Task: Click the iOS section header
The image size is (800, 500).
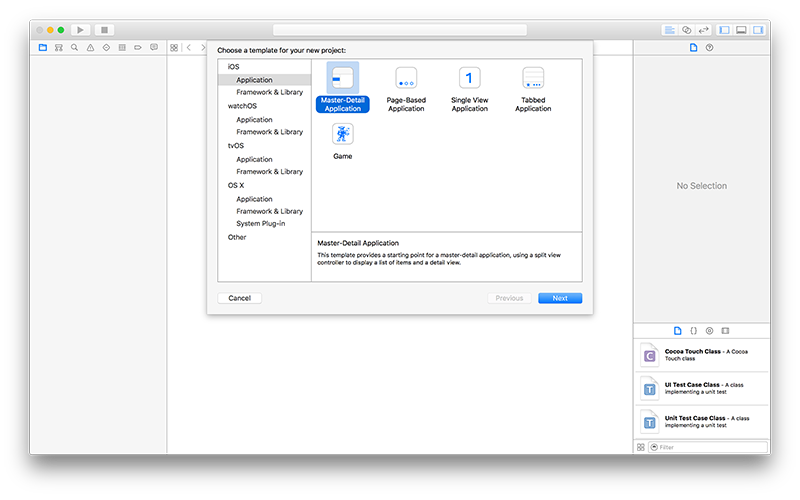Action: click(234, 67)
